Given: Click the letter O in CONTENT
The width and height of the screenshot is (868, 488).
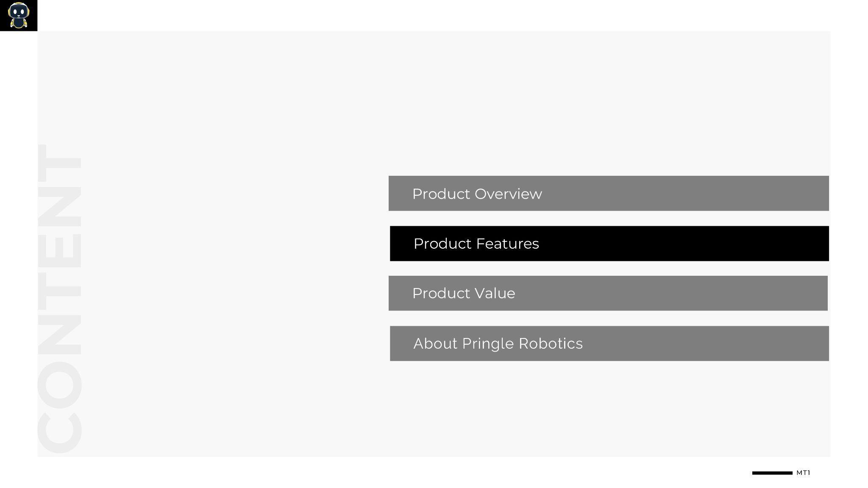Looking at the screenshot, I should (x=59, y=385).
